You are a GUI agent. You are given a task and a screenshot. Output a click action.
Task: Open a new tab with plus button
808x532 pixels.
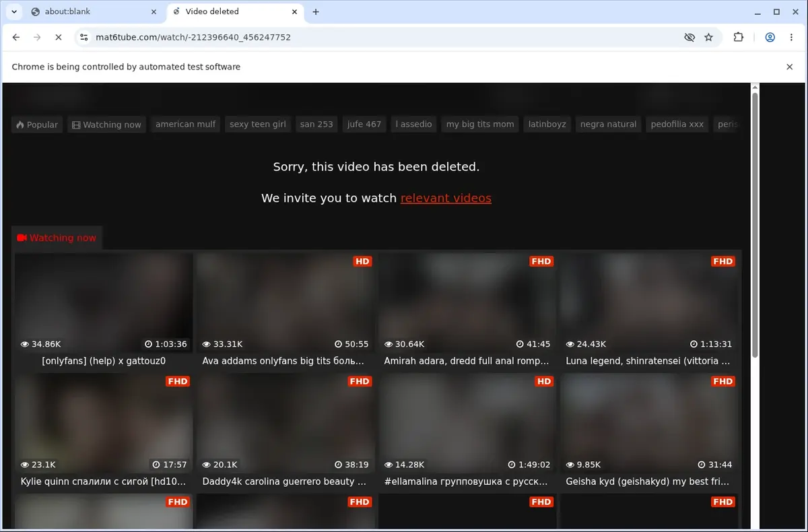point(316,11)
